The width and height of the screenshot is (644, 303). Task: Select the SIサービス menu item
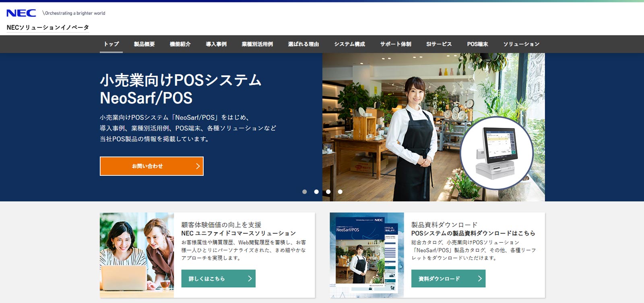pyautogui.click(x=439, y=44)
